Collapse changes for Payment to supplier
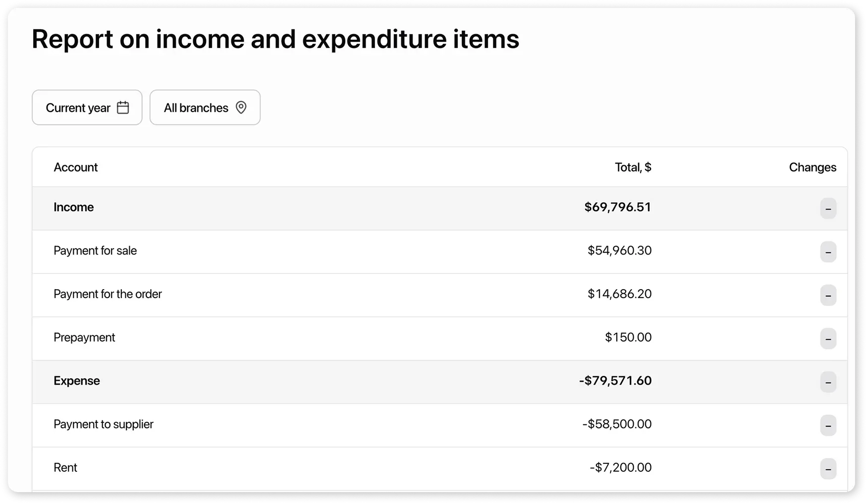This screenshot has height=504, width=867. pyautogui.click(x=828, y=425)
